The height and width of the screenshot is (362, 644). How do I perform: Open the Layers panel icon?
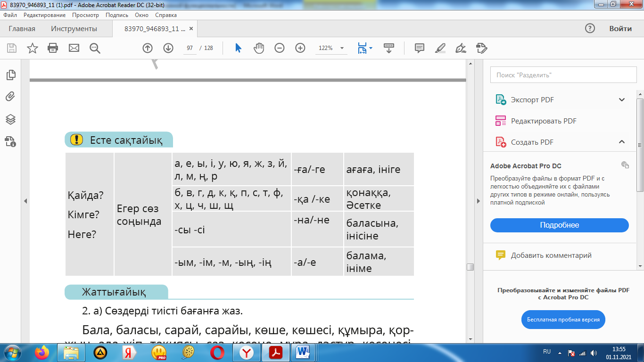pos(10,119)
